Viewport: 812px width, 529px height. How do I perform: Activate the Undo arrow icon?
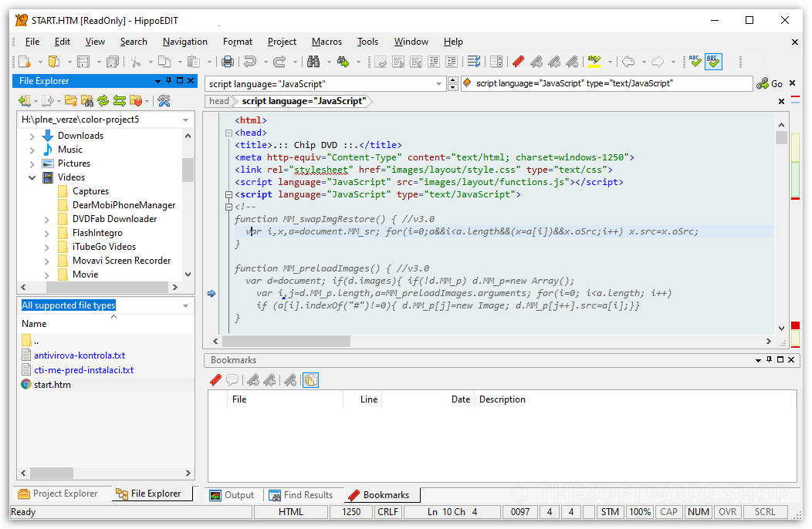point(251,62)
